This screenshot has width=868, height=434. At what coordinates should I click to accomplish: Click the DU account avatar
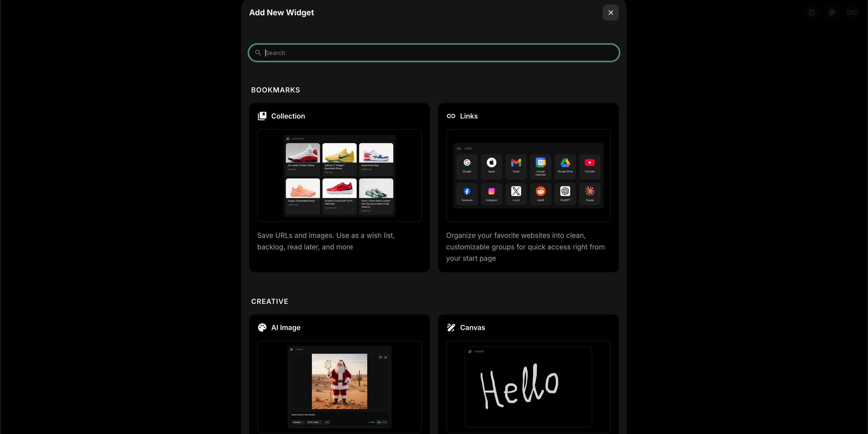[852, 13]
